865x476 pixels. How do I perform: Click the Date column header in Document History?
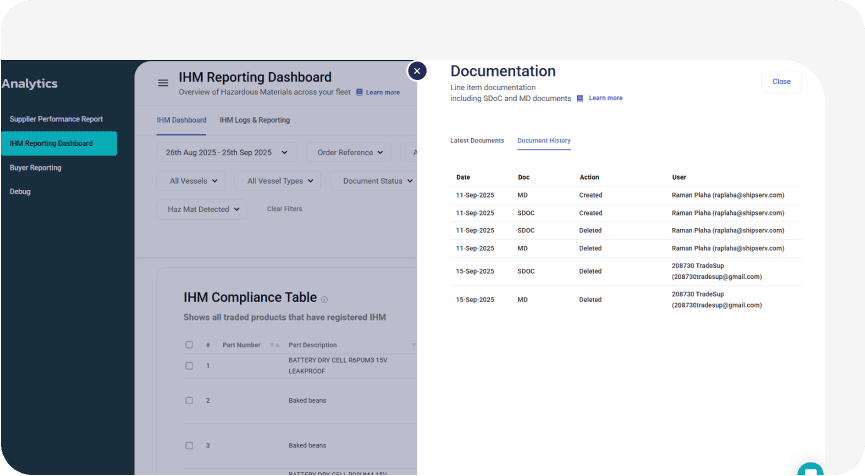(463, 178)
